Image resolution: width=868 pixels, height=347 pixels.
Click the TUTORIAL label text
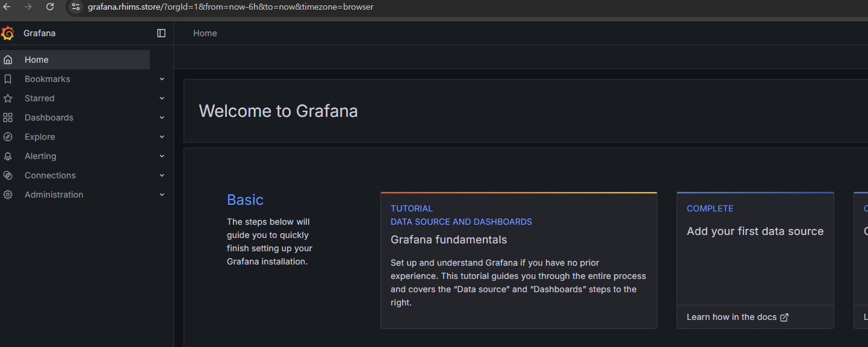point(412,208)
